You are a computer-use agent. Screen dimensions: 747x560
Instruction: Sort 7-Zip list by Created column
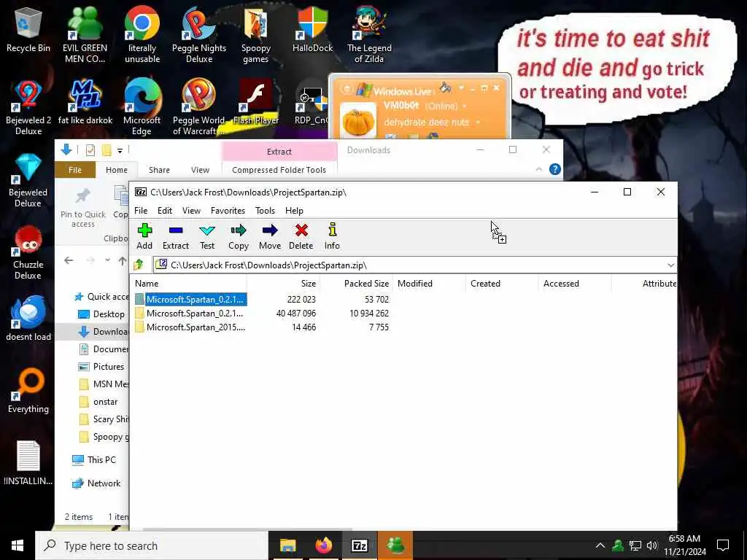[x=502, y=284]
